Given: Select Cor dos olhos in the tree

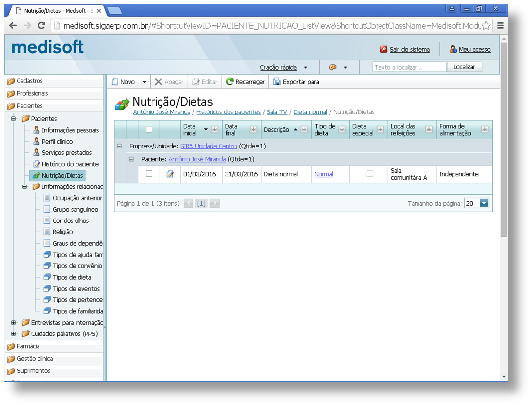Looking at the screenshot, I should coord(71,221).
